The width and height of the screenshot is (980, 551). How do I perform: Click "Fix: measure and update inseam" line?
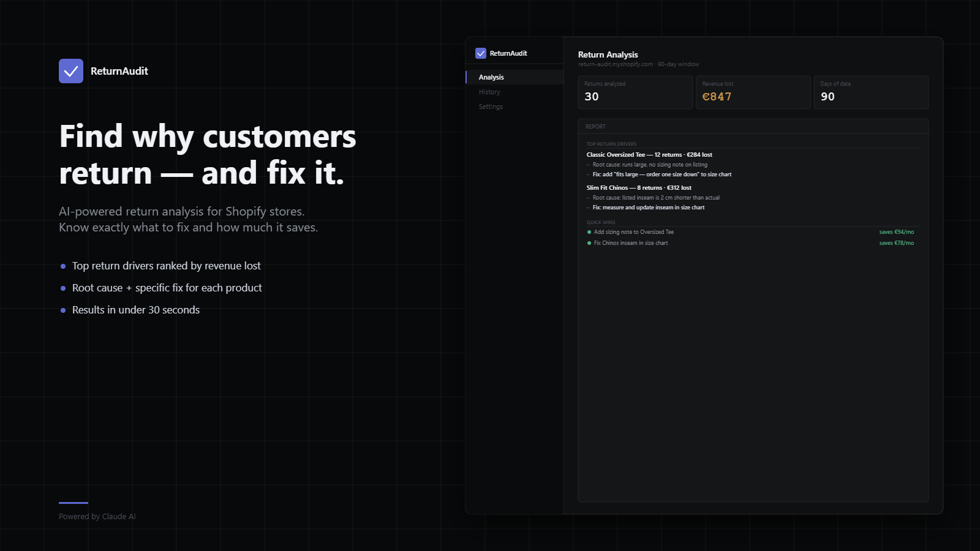pos(649,208)
